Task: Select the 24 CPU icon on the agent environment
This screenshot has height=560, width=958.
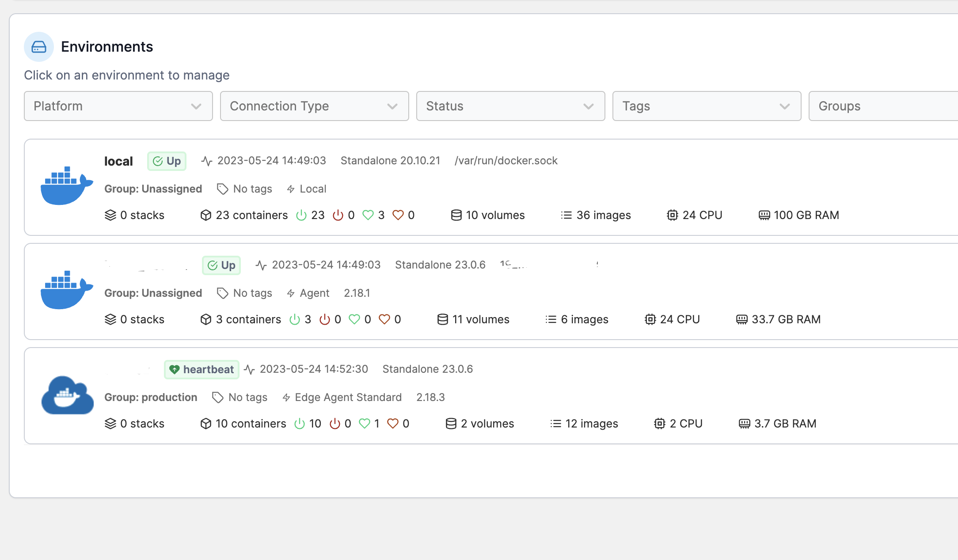Action: coord(650,319)
